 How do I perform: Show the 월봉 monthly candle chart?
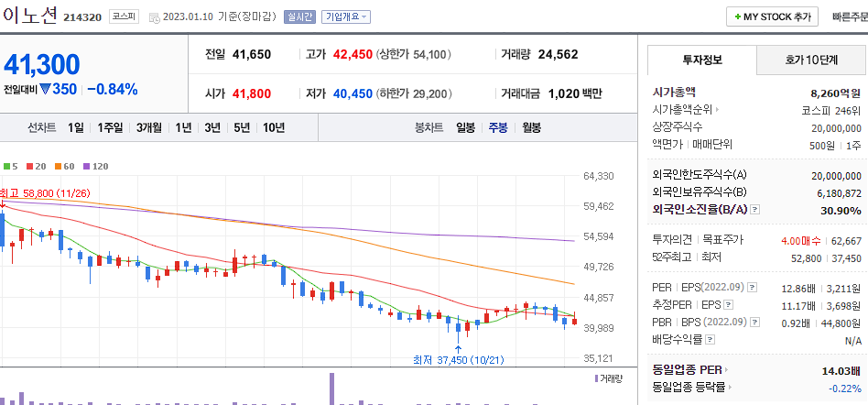tap(531, 128)
